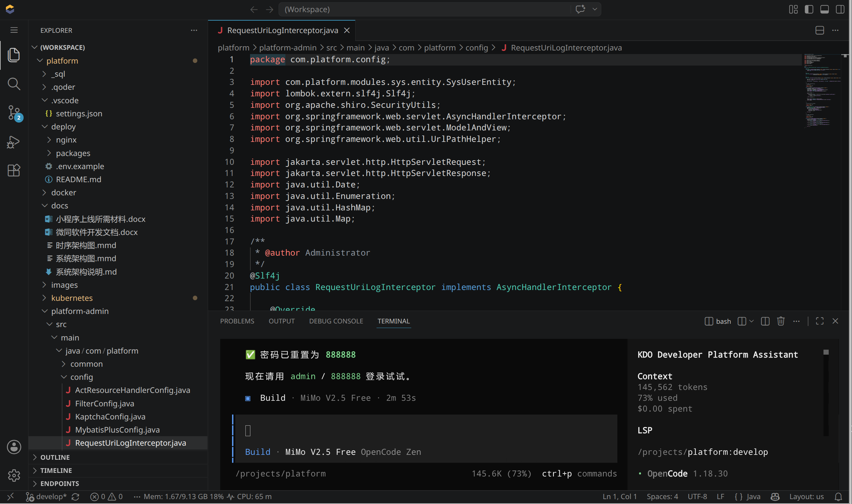Viewport: 852px width, 504px height.
Task: Go forward in navigation history
Action: (270, 10)
